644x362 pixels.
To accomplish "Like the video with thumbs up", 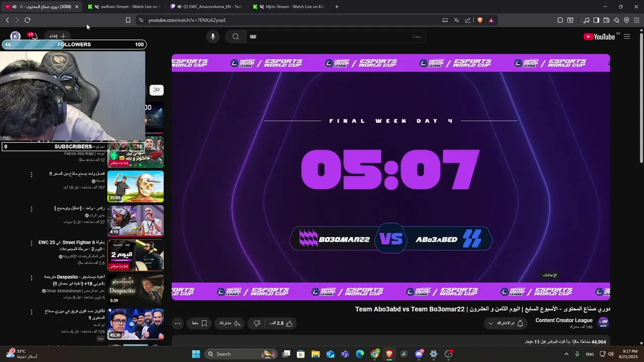I will [x=283, y=323].
